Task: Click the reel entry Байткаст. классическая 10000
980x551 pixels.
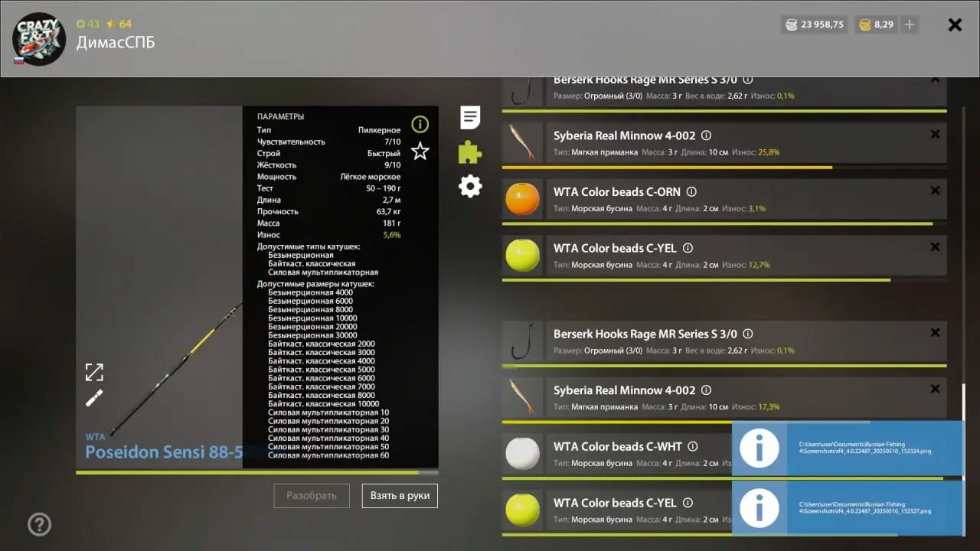Action: pos(324,403)
